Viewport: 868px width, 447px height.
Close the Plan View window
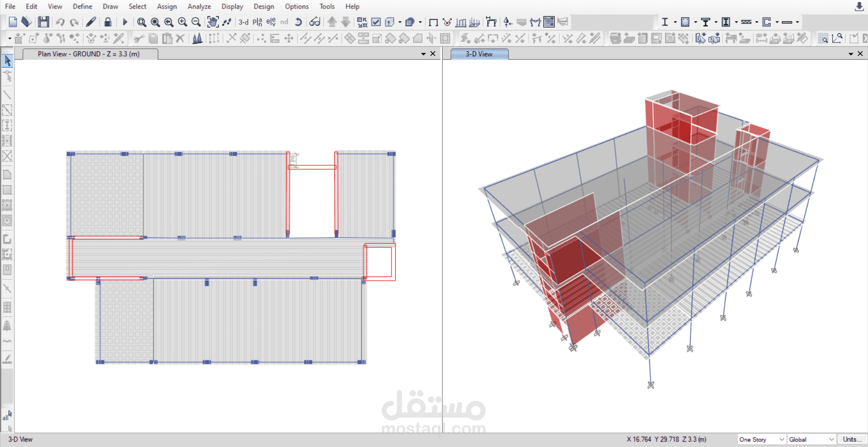click(x=433, y=54)
